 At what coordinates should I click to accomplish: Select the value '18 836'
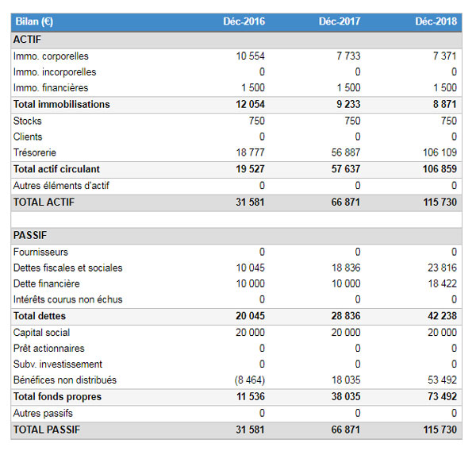pyautogui.click(x=346, y=268)
